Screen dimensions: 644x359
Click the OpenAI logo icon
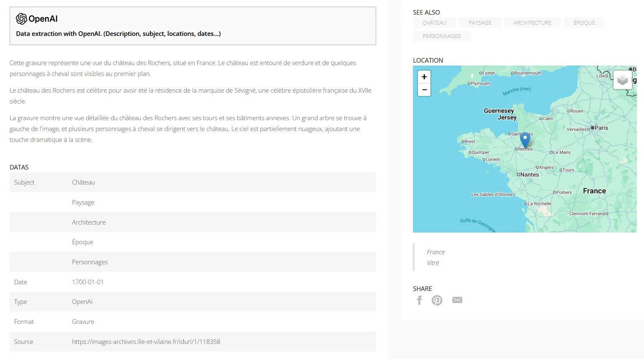[x=22, y=19]
